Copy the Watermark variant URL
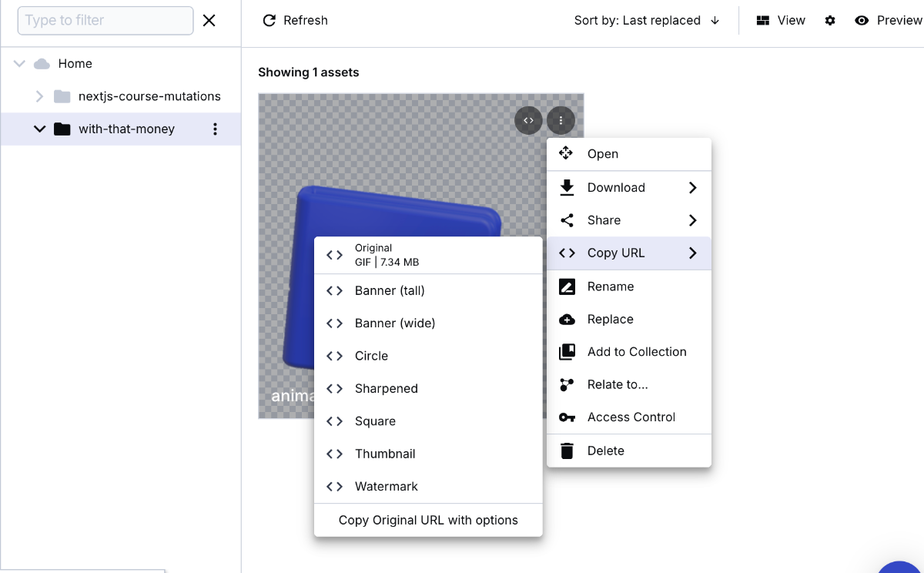The image size is (924, 573). pos(428,487)
